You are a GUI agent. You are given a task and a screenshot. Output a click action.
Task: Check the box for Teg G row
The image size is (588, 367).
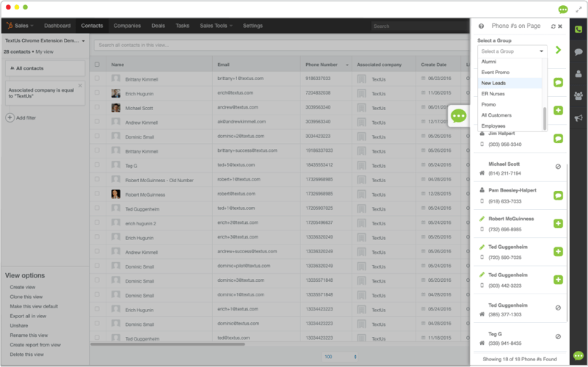point(97,164)
